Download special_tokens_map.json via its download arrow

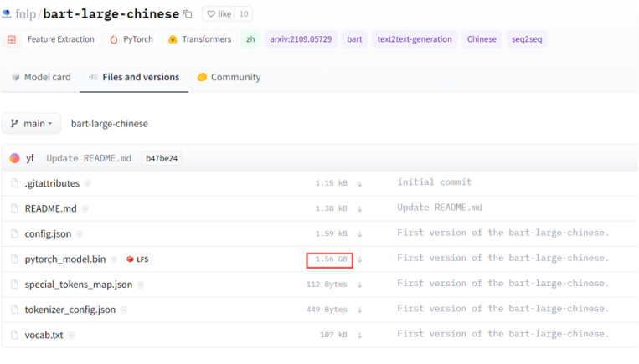[x=359, y=285]
